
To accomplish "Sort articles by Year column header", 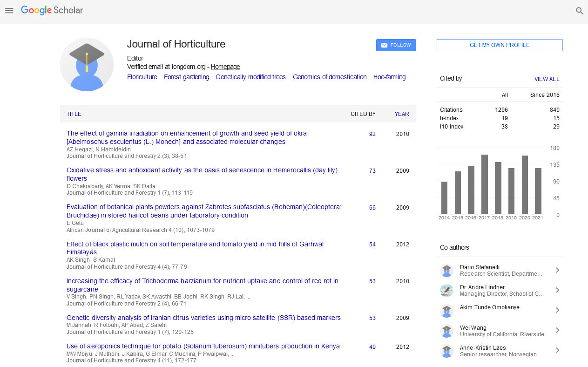I will (402, 114).
